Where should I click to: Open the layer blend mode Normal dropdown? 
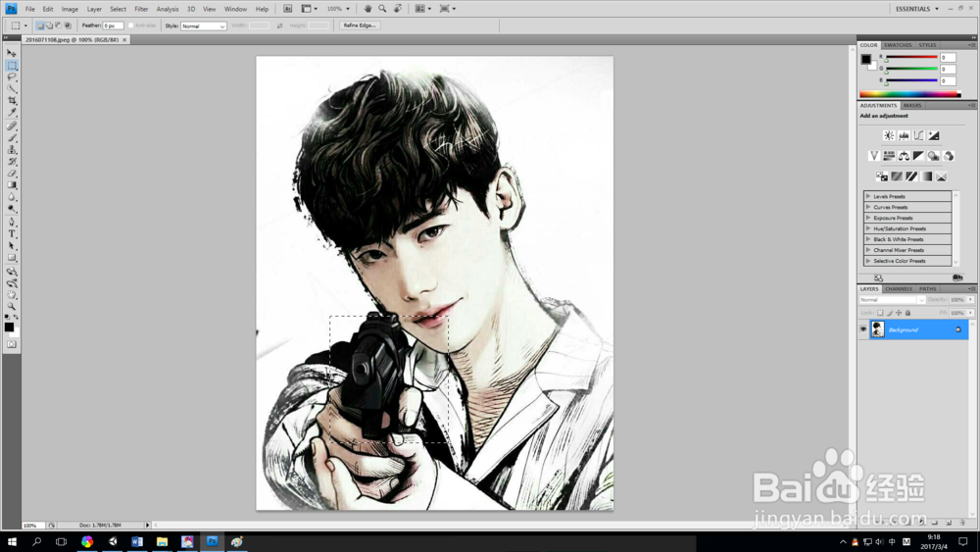click(892, 300)
